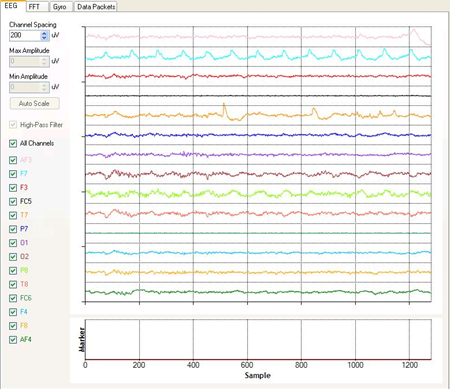This screenshot has height=389, width=450.
Task: Click the Min Amplitude label
Action: [28, 77]
